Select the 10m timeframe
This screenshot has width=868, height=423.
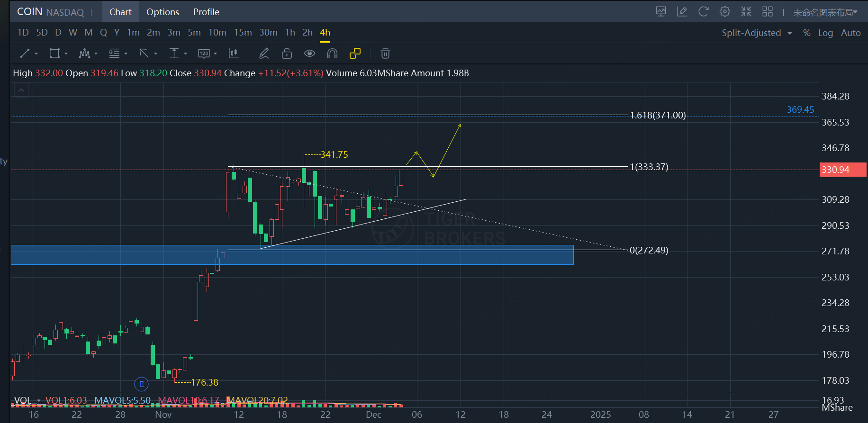pyautogui.click(x=217, y=33)
